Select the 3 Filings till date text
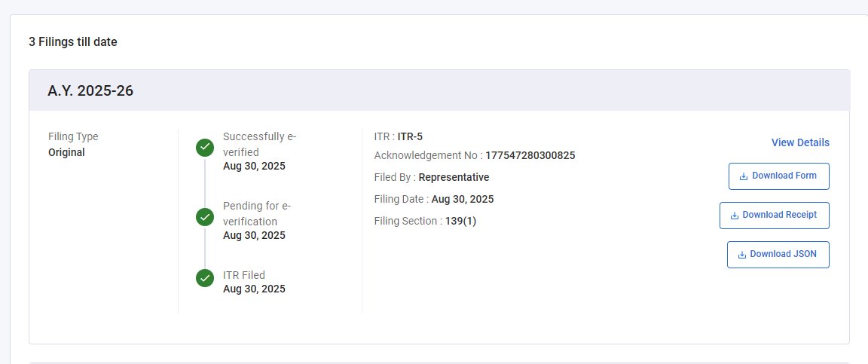 click(x=73, y=41)
